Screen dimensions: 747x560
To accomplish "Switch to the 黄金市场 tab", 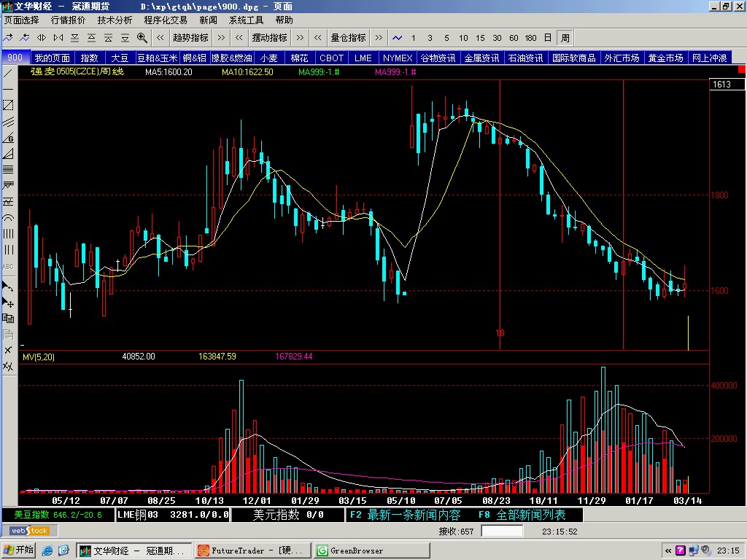I will (665, 58).
